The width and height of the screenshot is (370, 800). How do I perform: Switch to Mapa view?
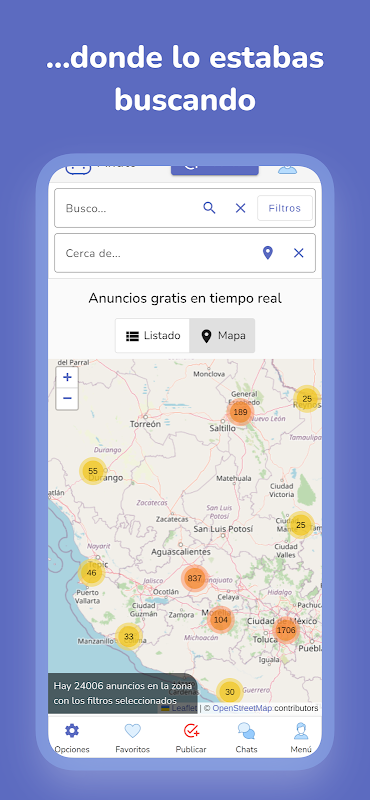(x=222, y=336)
